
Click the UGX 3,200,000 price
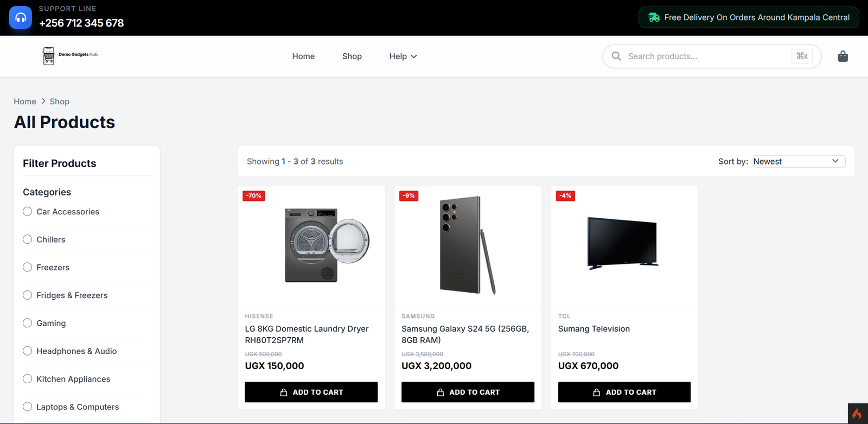point(436,366)
